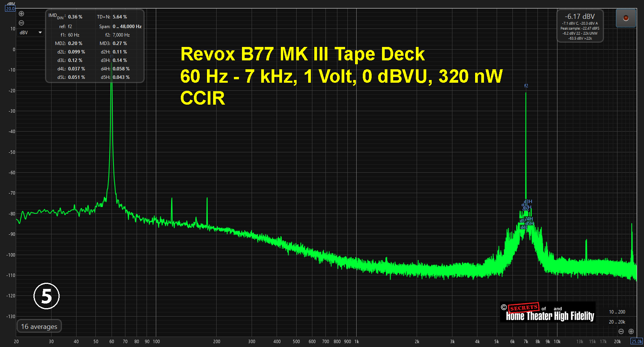The image size is (644, 347).
Task: Click the -6.17 dBV level readout
Action: coord(580,17)
